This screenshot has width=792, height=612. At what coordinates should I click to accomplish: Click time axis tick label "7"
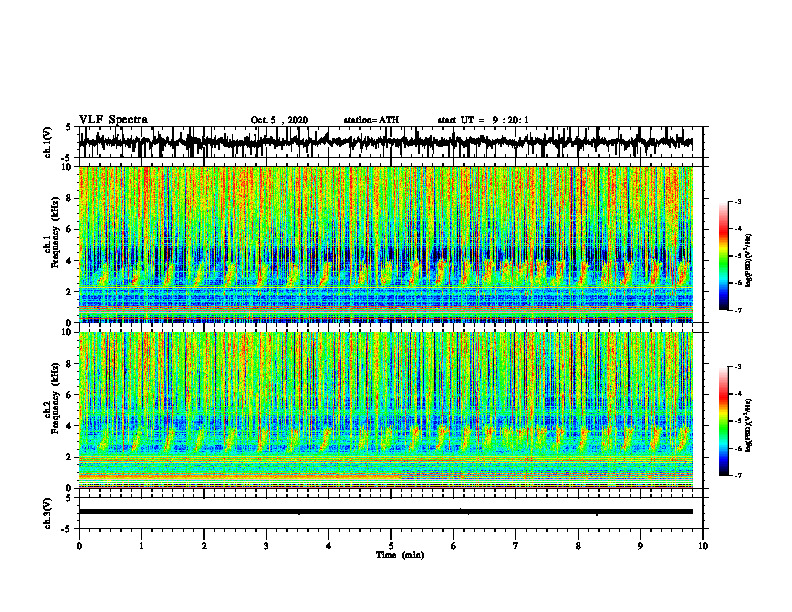click(x=516, y=546)
